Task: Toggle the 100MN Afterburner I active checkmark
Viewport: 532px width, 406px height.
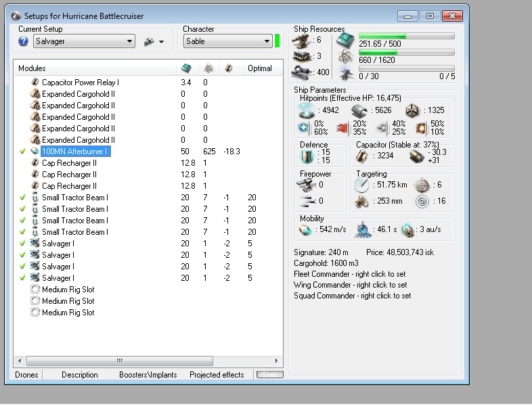Action: (x=22, y=152)
